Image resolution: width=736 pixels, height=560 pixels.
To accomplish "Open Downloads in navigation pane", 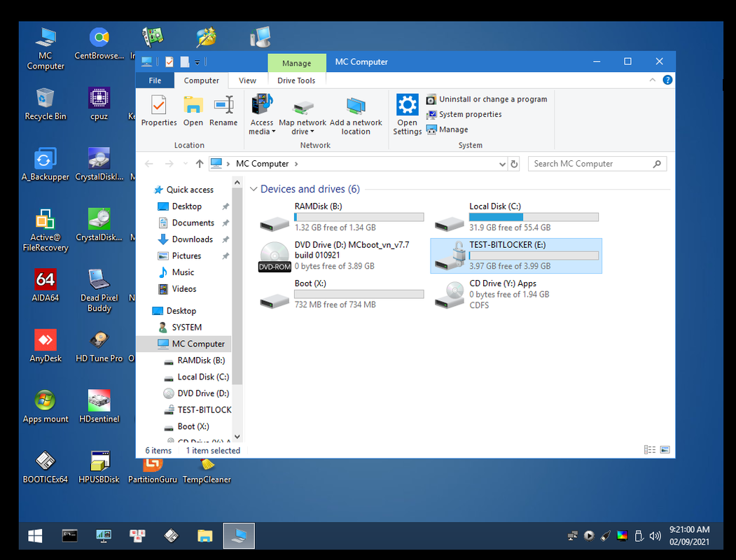I will point(193,239).
